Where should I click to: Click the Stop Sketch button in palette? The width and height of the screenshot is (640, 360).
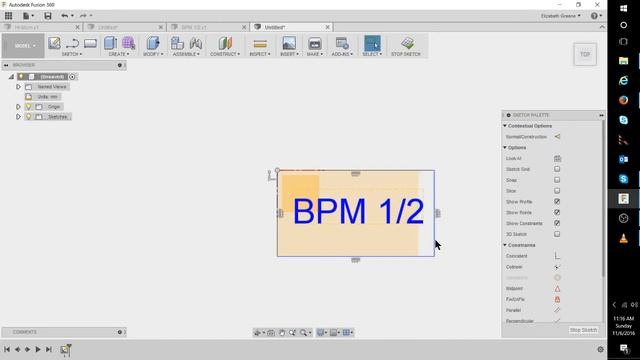tap(583, 330)
